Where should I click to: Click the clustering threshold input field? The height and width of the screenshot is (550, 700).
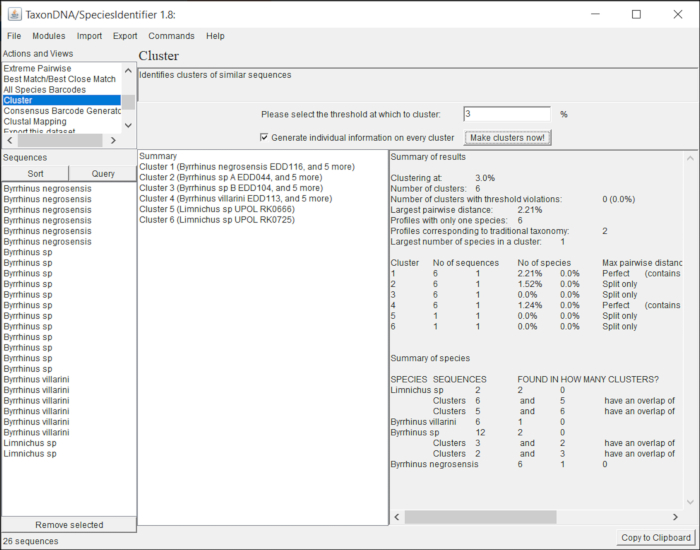click(507, 114)
